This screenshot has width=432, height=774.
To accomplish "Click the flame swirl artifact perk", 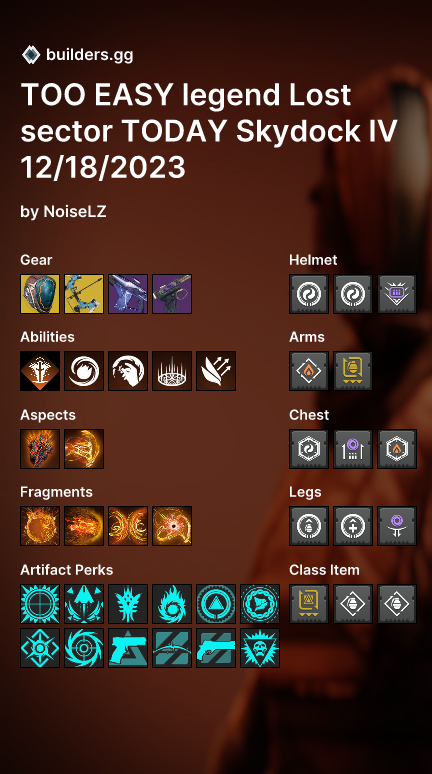I will point(172,604).
